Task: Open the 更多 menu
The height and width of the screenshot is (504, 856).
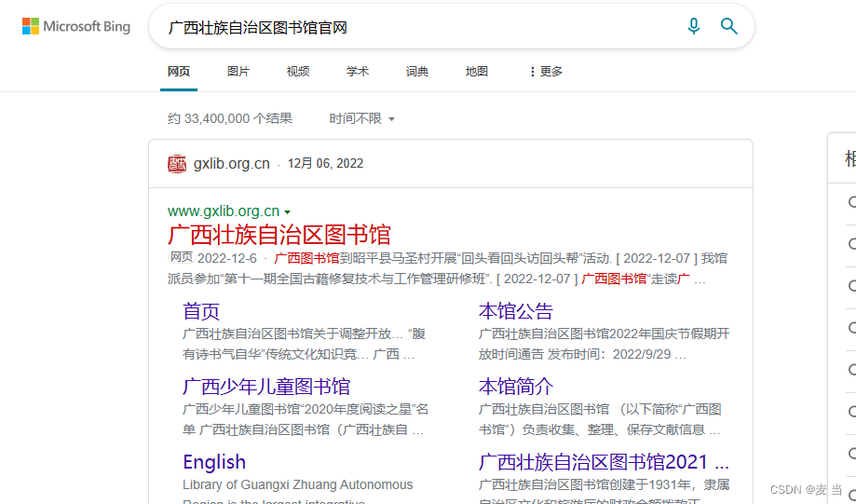Action: pyautogui.click(x=546, y=72)
